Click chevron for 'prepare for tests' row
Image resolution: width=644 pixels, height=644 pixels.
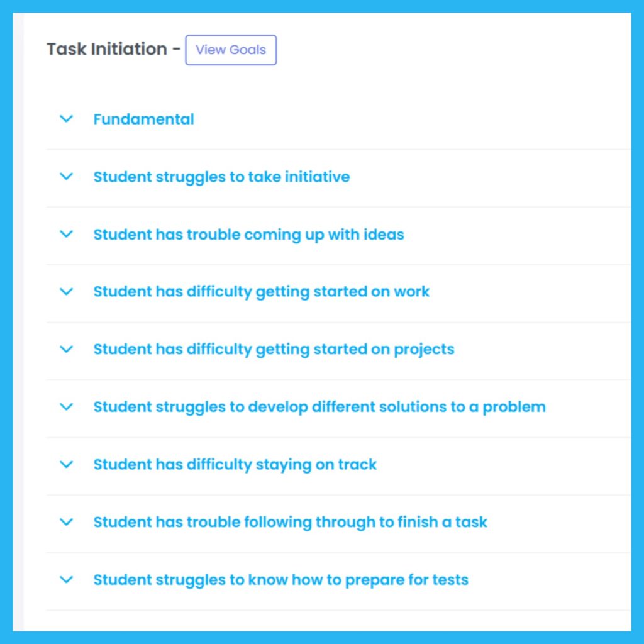(x=66, y=579)
